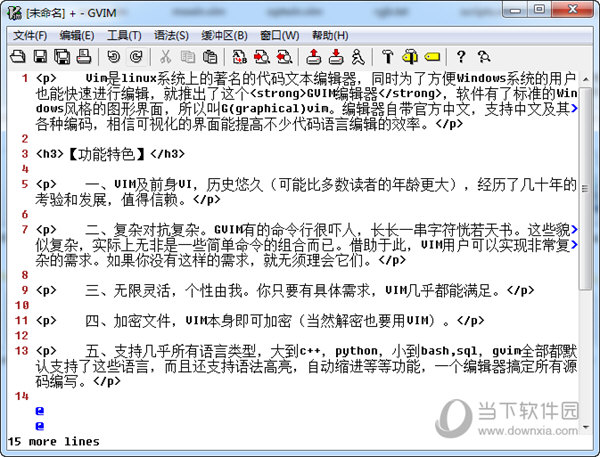
Task: Click the Undo toolbar icon
Action: click(x=113, y=57)
